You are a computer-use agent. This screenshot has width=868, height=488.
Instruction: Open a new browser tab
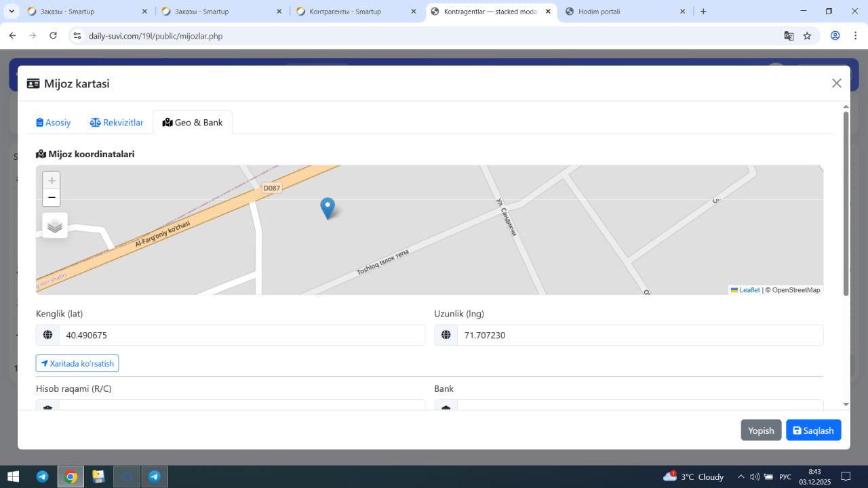pos(703,12)
